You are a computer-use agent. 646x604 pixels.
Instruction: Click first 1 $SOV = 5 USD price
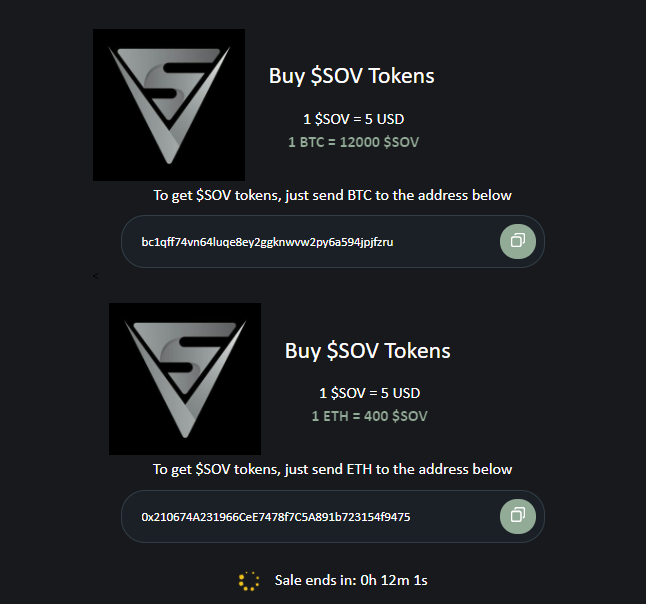353,119
